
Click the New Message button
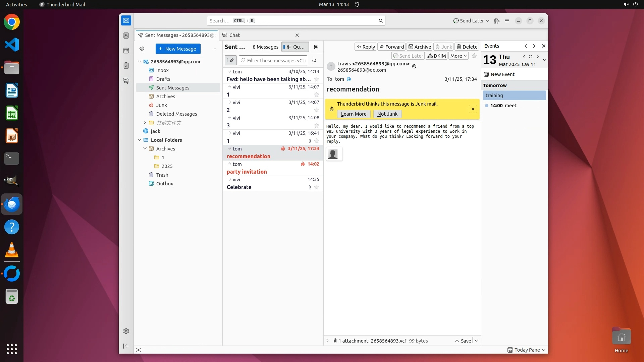point(178,49)
